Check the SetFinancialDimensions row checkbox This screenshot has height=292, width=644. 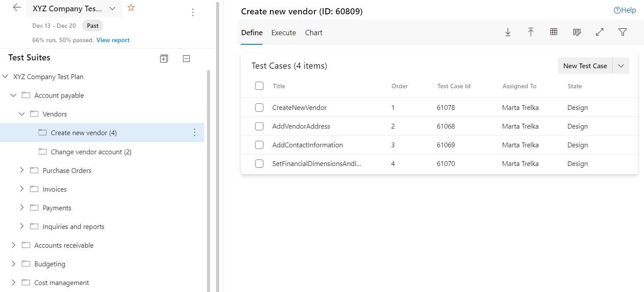click(260, 164)
